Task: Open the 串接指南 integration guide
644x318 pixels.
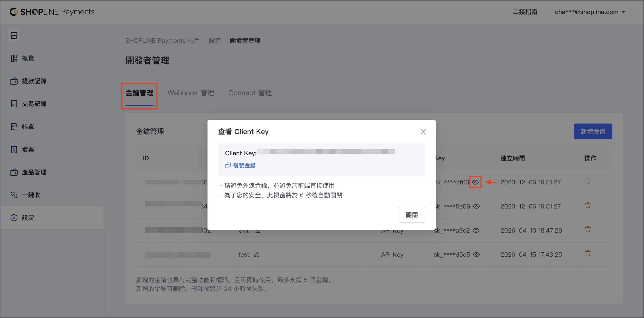Action: tap(525, 12)
